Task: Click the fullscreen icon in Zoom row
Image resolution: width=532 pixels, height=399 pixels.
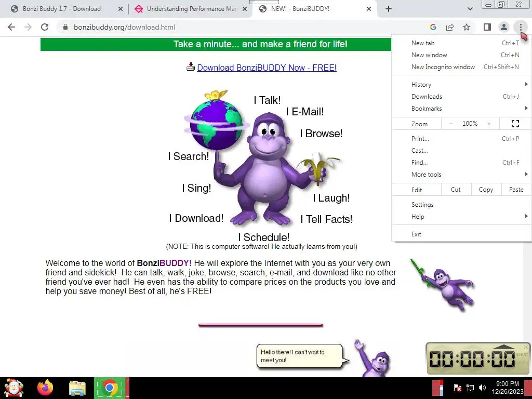Action: (515, 124)
